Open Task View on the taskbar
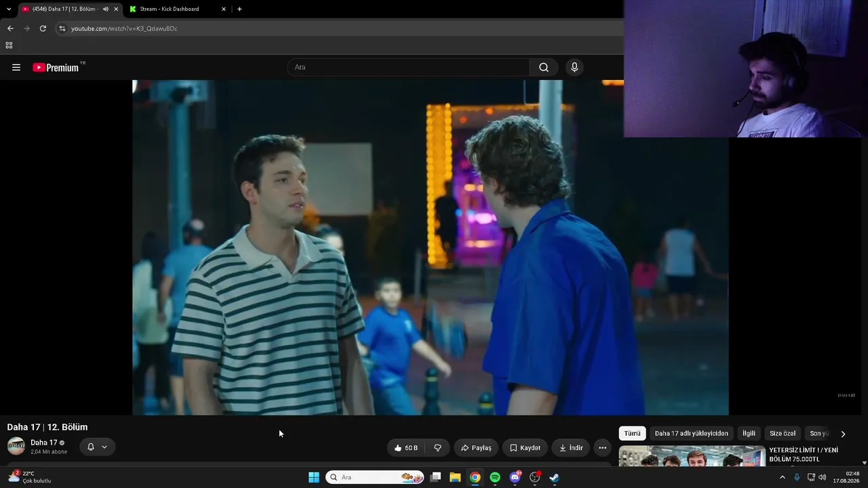The image size is (868, 488). (435, 477)
